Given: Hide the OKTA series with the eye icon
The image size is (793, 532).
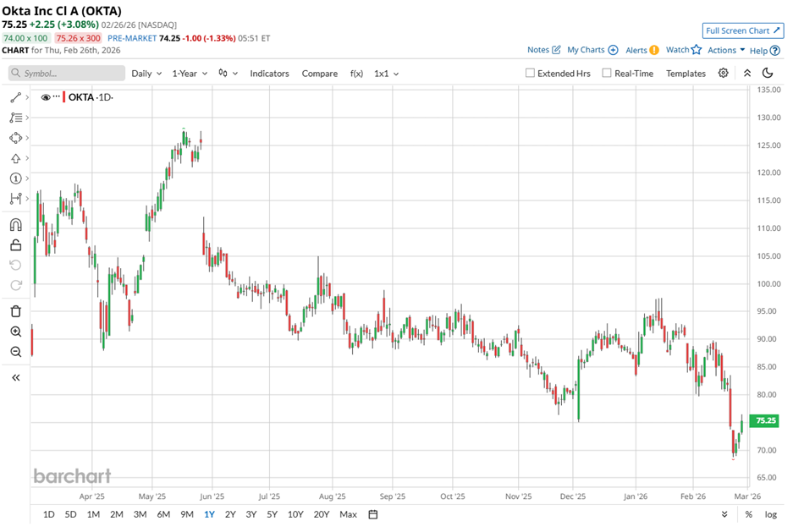Looking at the screenshot, I should click(x=45, y=96).
